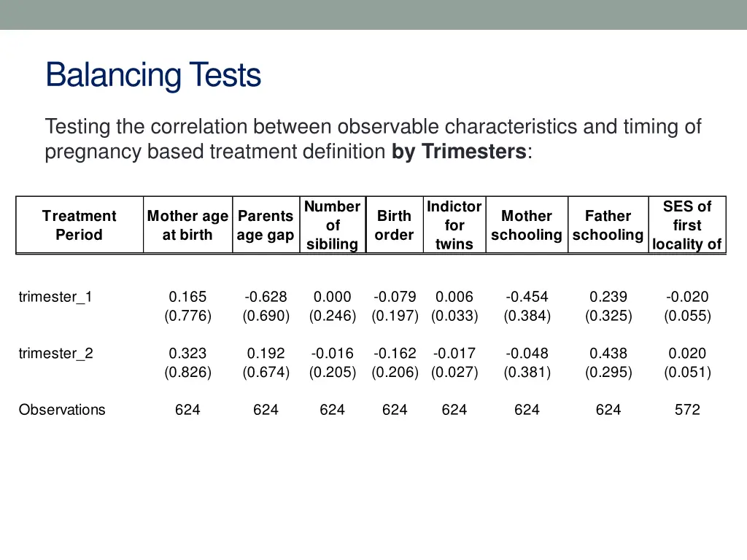Click the Balancing Tests slide title

pyautogui.click(x=153, y=75)
